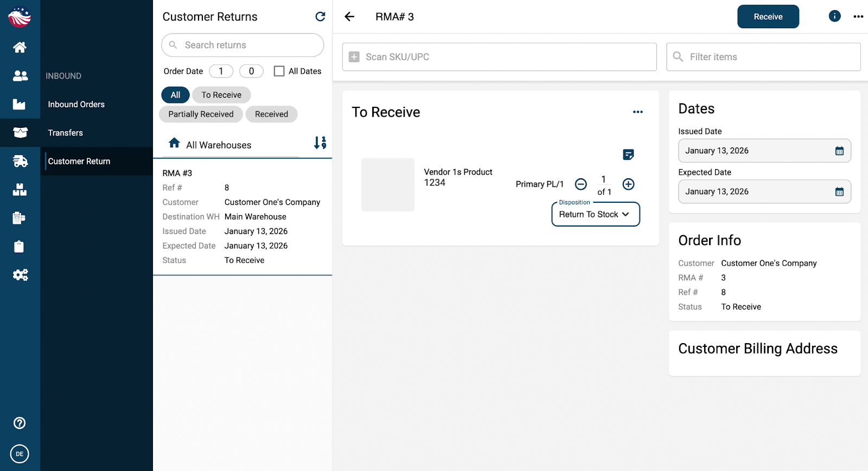Go back using the arrow beside RMA# 3
Image resolution: width=868 pixels, height=471 pixels.
coord(349,17)
